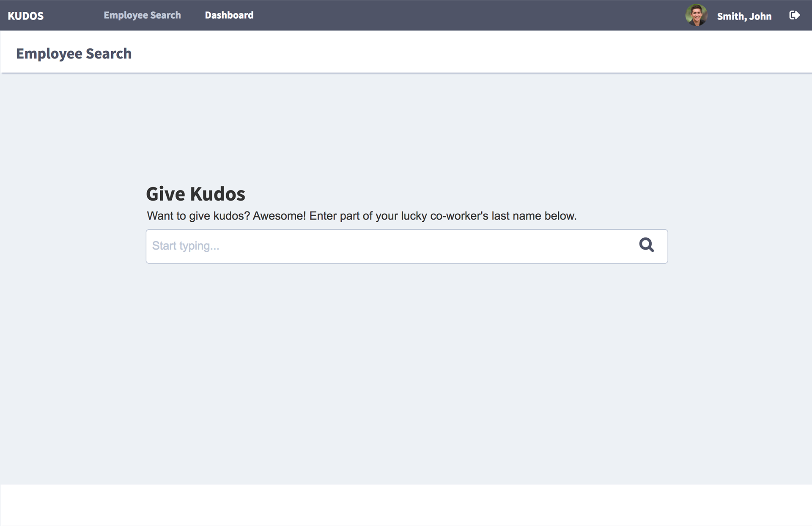Click the "Want to give kudos?" instruction text
Viewport: 812px width, 526px height.
tap(198, 216)
